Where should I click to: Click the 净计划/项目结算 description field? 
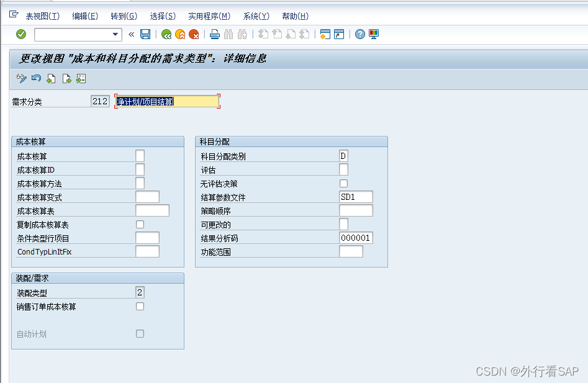(167, 102)
